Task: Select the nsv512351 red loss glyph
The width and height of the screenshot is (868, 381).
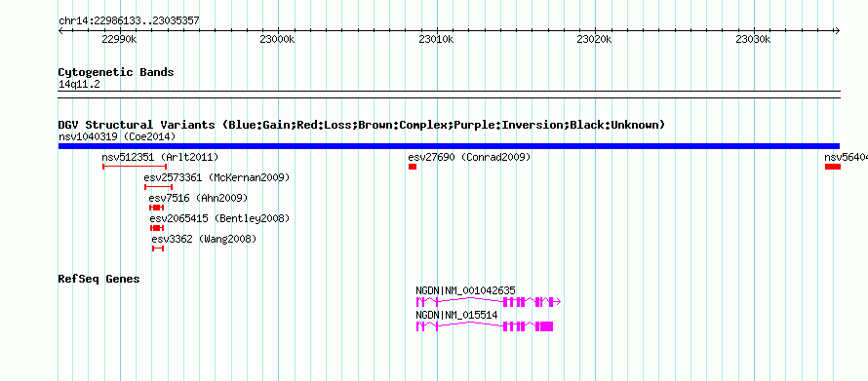Action: click(x=135, y=167)
